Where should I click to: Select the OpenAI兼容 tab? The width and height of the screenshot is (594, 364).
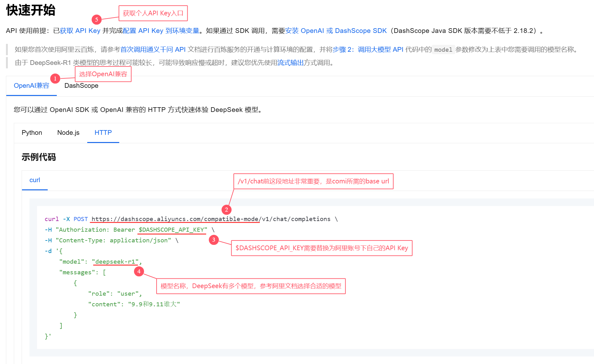pos(31,86)
